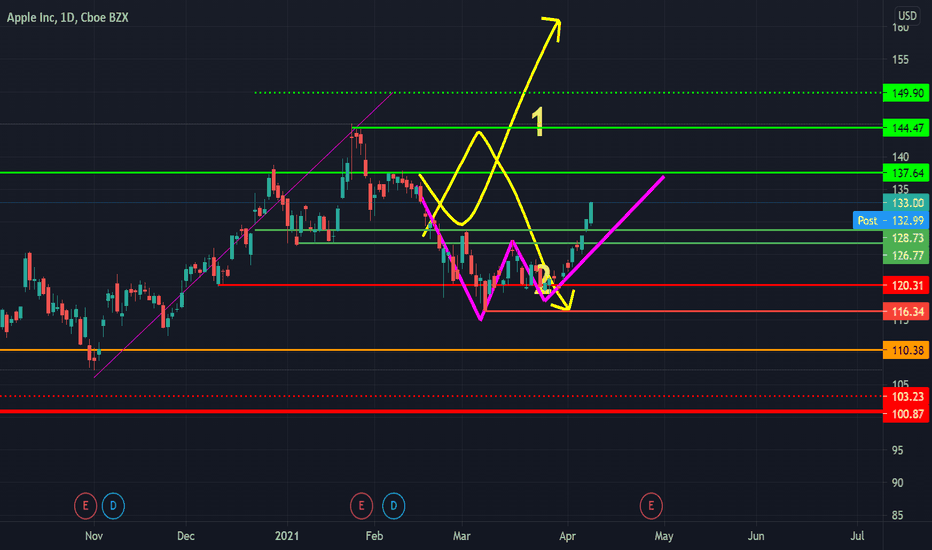Click the 105 price scale tick
Viewport: 932px width, 550px height.
point(900,384)
